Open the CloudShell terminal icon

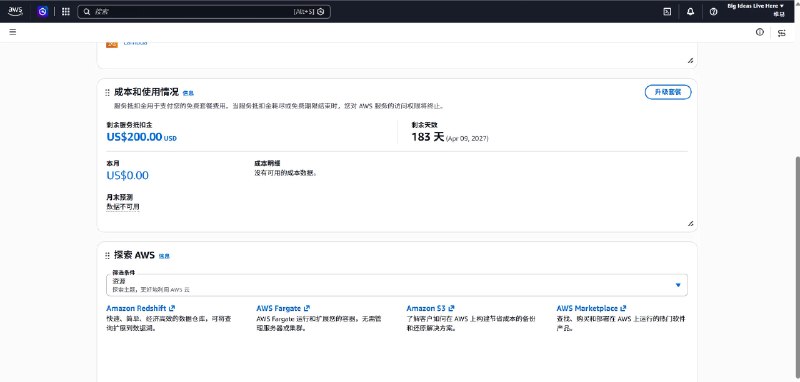pyautogui.click(x=667, y=11)
